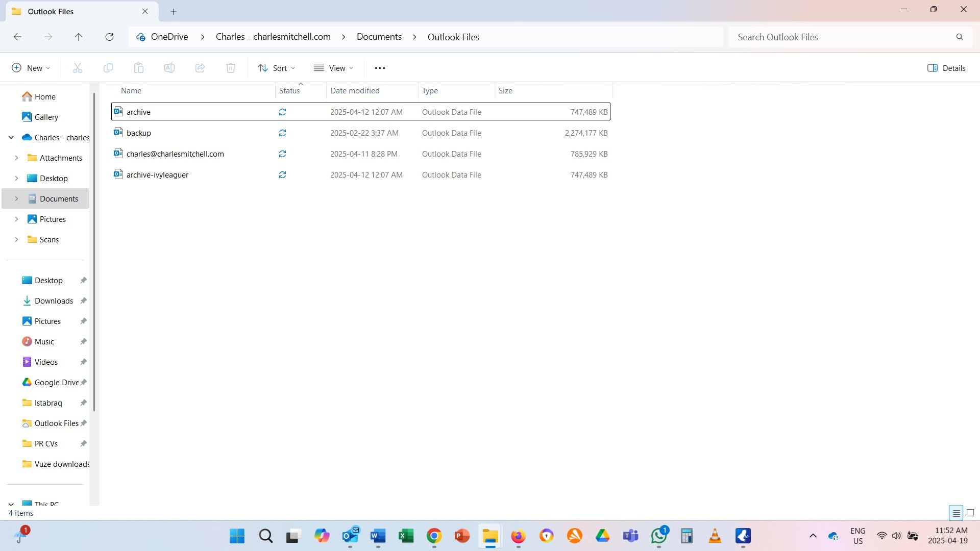Click sync status icon for archive file
The width and height of the screenshot is (980, 551).
click(x=282, y=112)
